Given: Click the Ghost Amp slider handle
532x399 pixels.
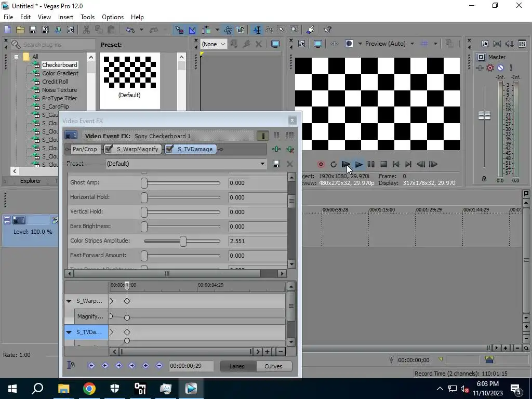Looking at the screenshot, I should (x=144, y=183).
